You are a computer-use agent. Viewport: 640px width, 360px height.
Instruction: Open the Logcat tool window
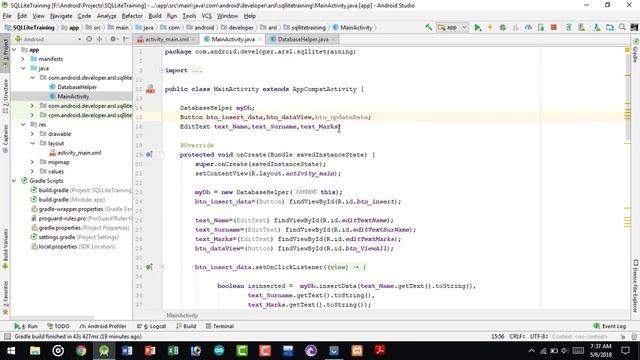[152, 326]
